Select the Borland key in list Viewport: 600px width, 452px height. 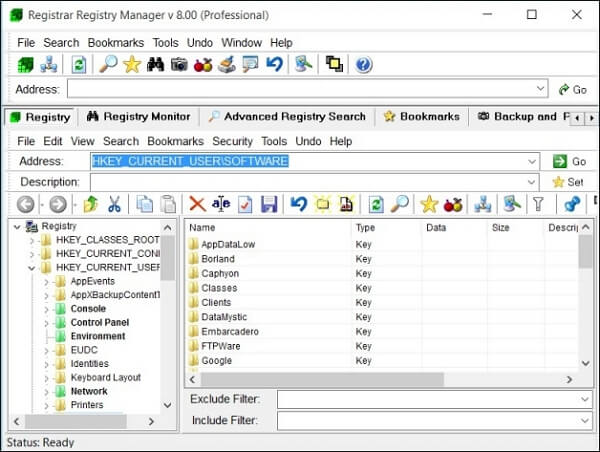(x=218, y=259)
